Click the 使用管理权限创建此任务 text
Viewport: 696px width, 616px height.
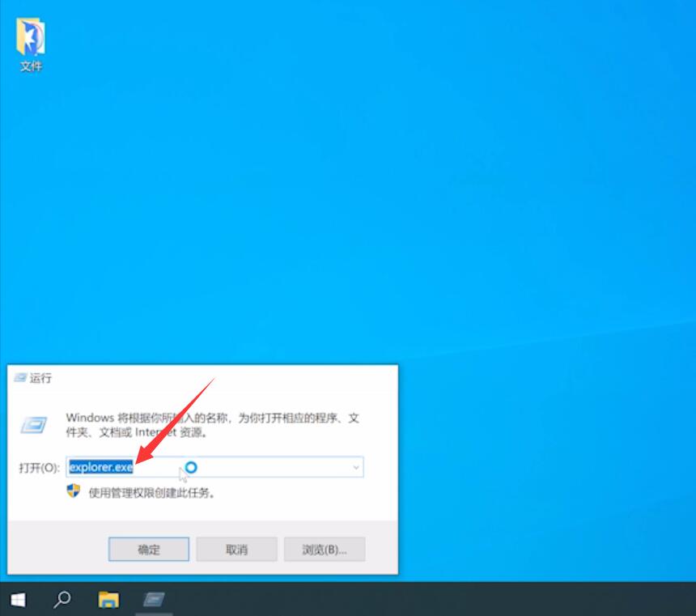pos(152,492)
